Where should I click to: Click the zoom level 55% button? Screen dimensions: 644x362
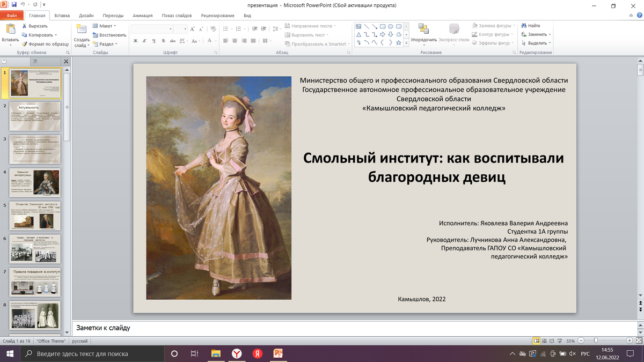[x=570, y=341]
